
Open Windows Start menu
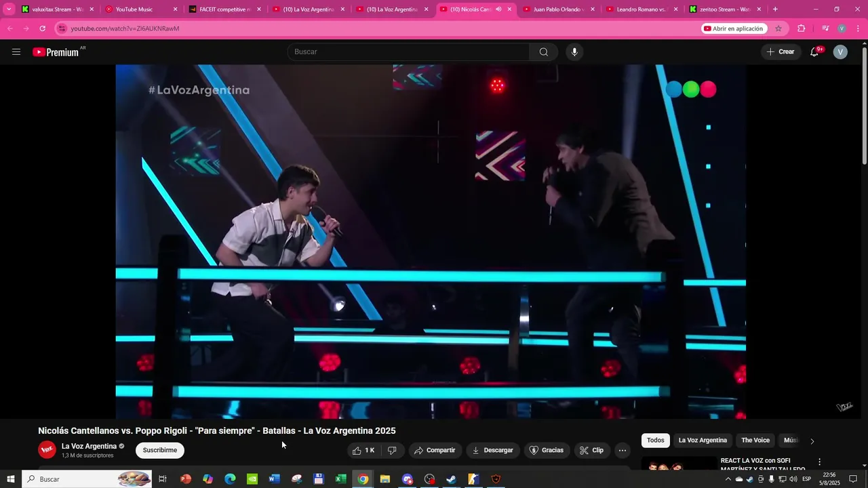pos(10,479)
